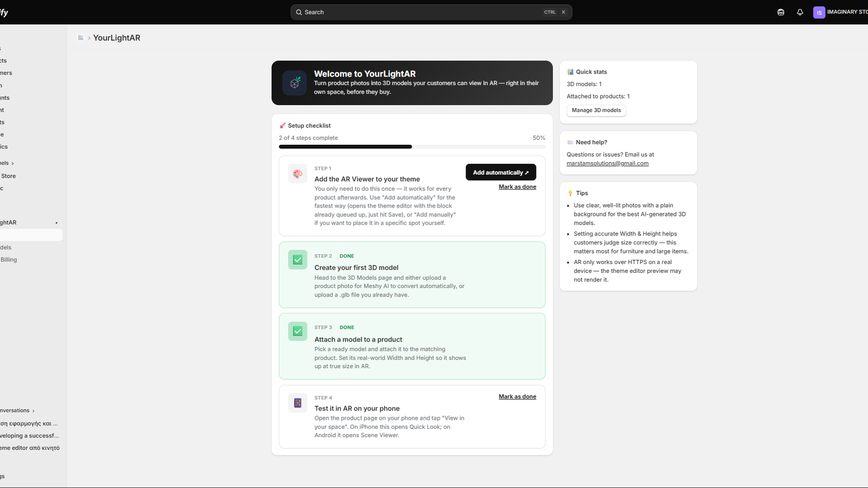Click the Manage 3D models button
Viewport: 868px width, 488px height.
[x=596, y=110]
